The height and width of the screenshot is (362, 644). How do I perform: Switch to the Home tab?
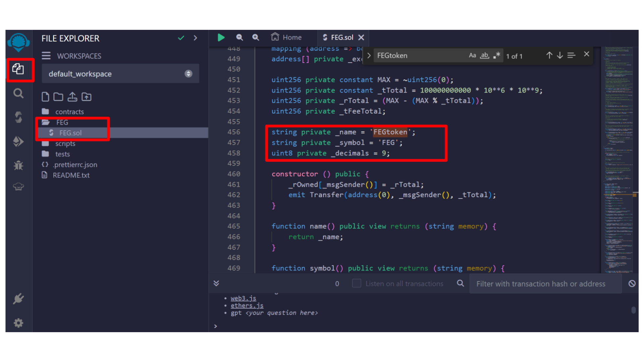pos(287,38)
